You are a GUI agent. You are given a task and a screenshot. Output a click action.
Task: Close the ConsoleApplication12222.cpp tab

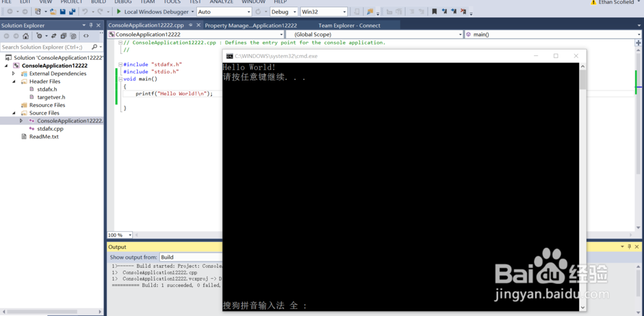click(198, 25)
